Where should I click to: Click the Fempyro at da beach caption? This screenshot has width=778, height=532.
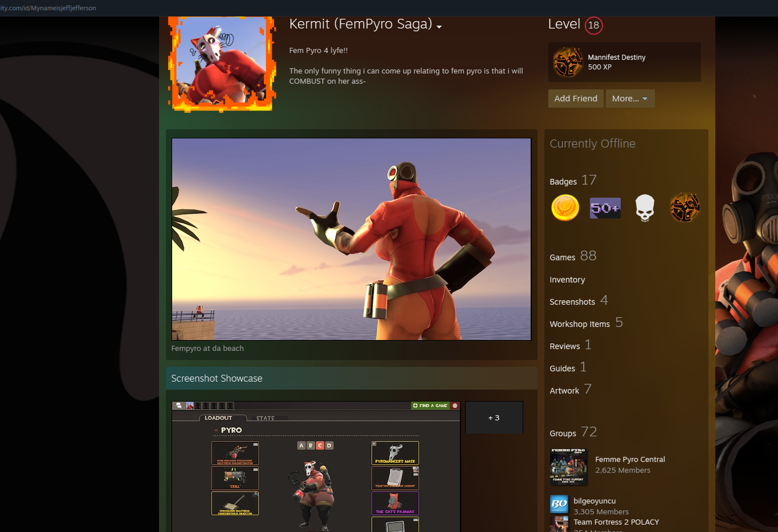coord(207,348)
